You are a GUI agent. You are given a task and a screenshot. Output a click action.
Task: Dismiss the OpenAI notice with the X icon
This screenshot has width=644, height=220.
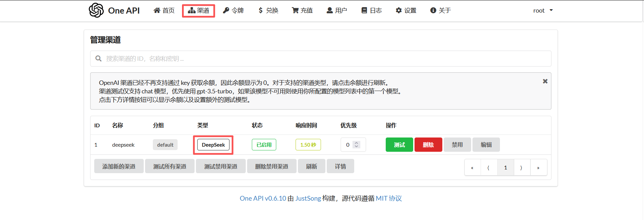pyautogui.click(x=545, y=81)
